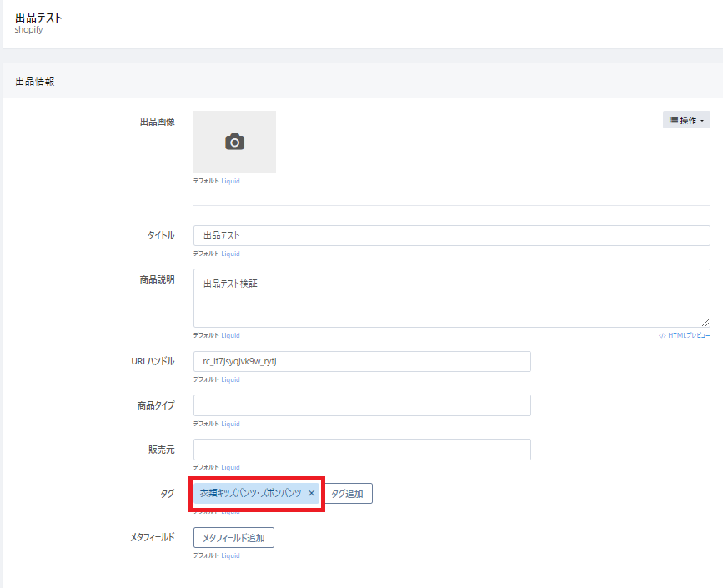Click the Liquid link under URLハンドル
Viewport: 723px width, 588px height.
pyautogui.click(x=230, y=379)
